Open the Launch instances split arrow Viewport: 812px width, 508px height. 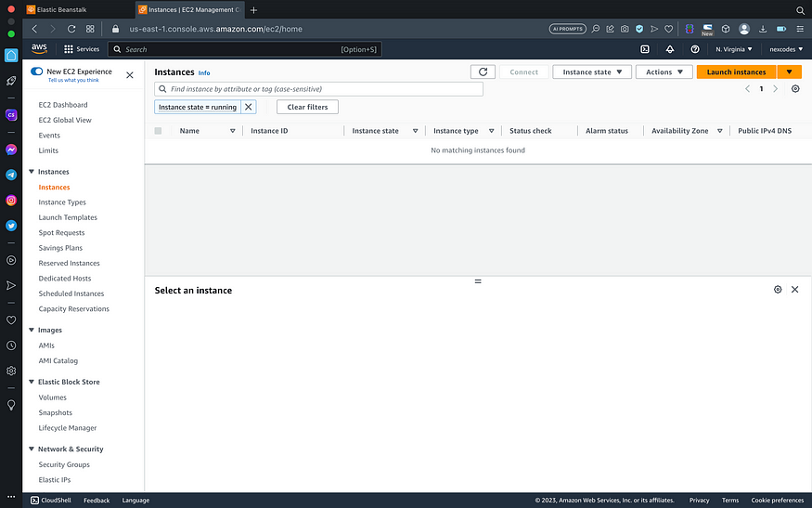789,72
